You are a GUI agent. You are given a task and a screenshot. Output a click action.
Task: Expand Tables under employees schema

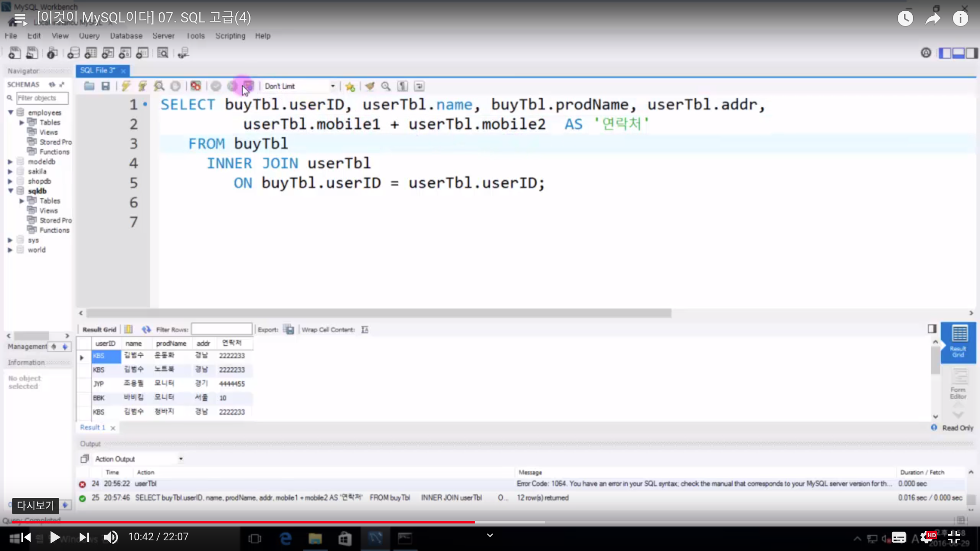point(22,122)
